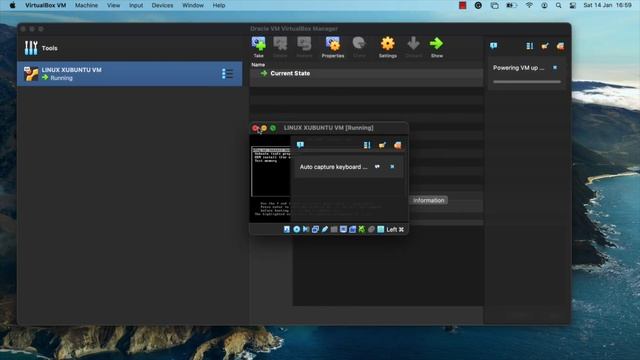This screenshot has height=360, width=640.
Task: Toggle Manager window notification center speech-bubble icon
Action: (x=493, y=46)
